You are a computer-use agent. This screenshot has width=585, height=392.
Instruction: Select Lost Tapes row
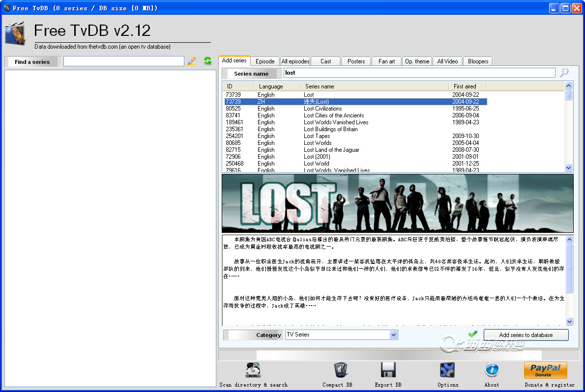pos(355,136)
